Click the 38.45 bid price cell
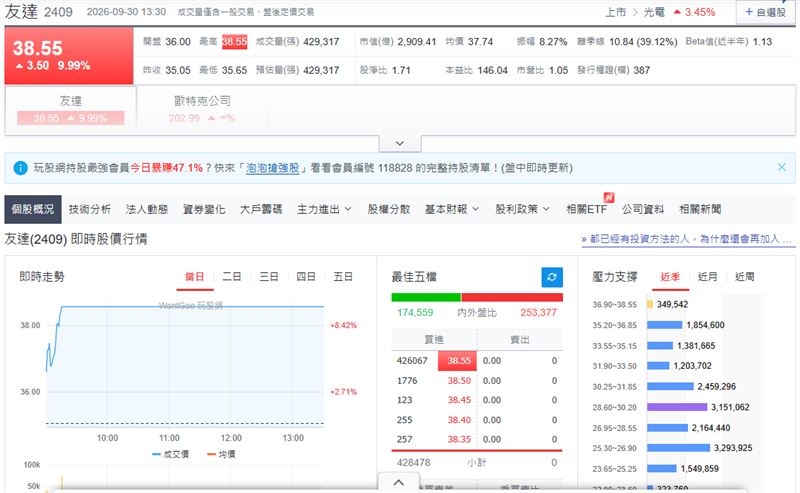 459,400
